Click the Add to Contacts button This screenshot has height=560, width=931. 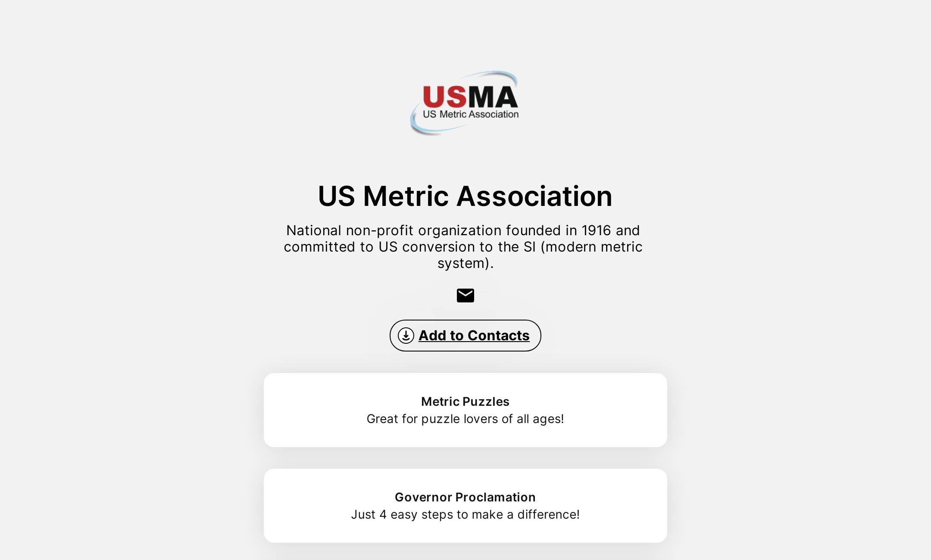[x=465, y=336]
